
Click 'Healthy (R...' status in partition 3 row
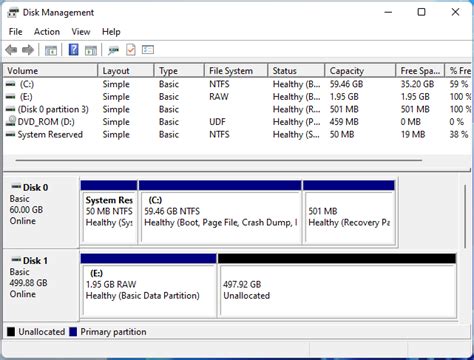pos(296,109)
